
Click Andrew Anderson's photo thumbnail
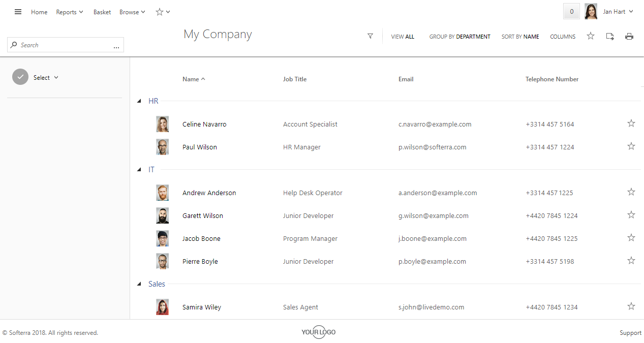pyautogui.click(x=162, y=193)
